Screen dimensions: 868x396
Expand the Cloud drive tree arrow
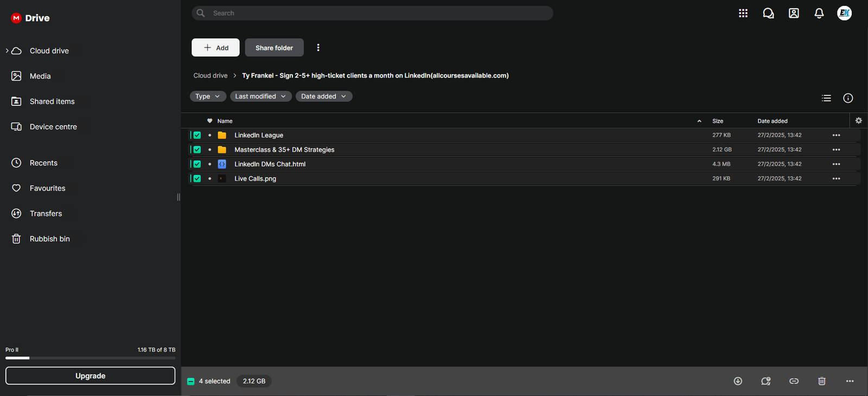coord(7,51)
